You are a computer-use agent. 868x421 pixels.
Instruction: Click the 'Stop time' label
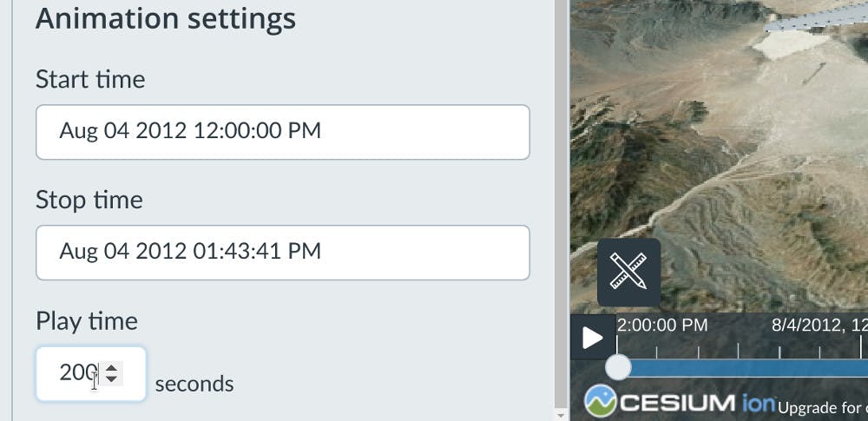coord(89,201)
